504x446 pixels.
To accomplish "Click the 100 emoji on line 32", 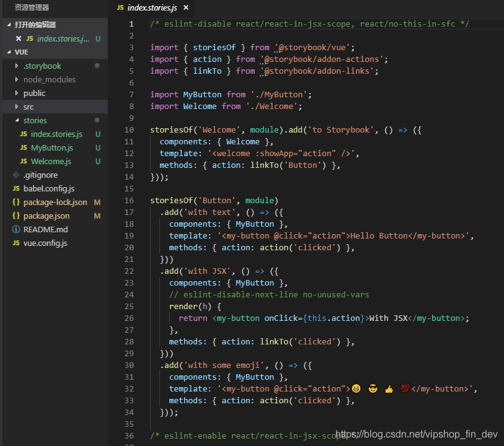I will pyautogui.click(x=405, y=388).
